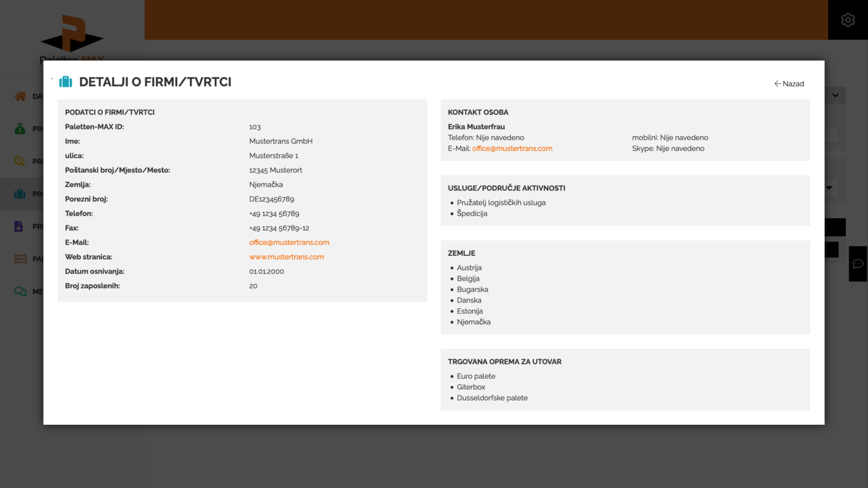Viewport: 868px width, 488px height.
Task: Click the purple document download sidebar icon
Action: coord(19,227)
